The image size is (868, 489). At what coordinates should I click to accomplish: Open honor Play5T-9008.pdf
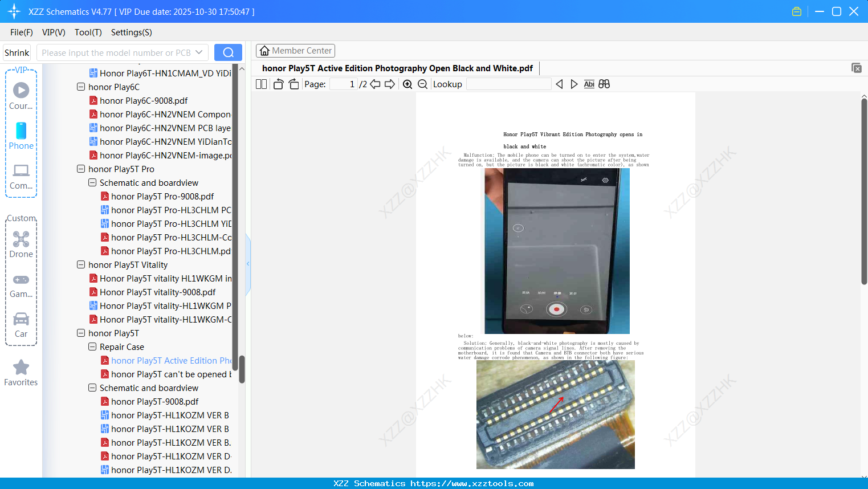[x=154, y=401]
